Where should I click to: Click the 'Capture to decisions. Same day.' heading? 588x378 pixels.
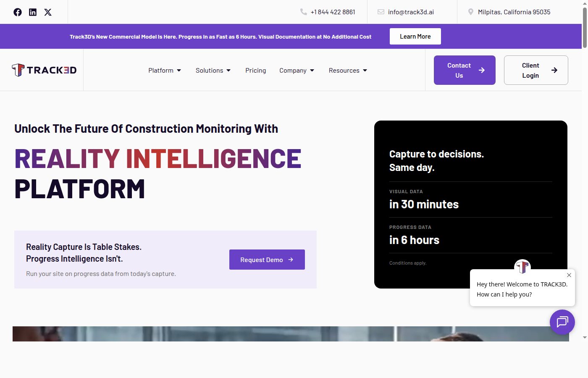pos(436,161)
